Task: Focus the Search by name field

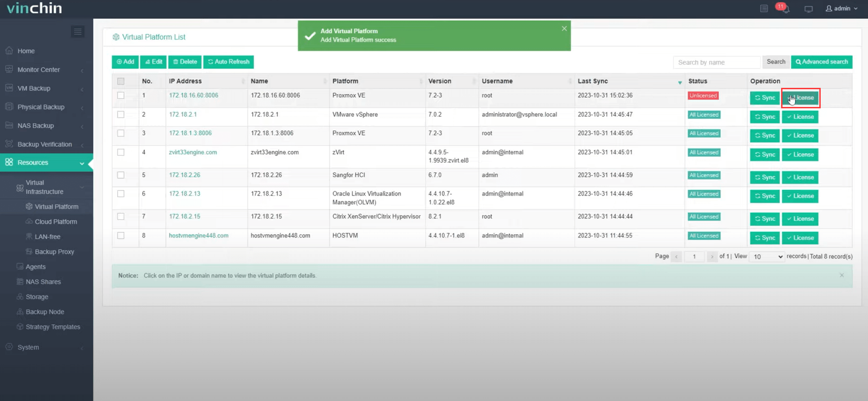Action: (717, 62)
